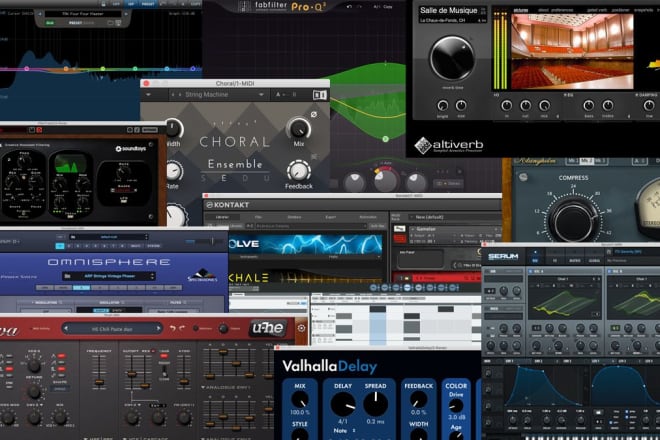Click the Serum logo
The width and height of the screenshot is (660, 440).
coord(503,256)
